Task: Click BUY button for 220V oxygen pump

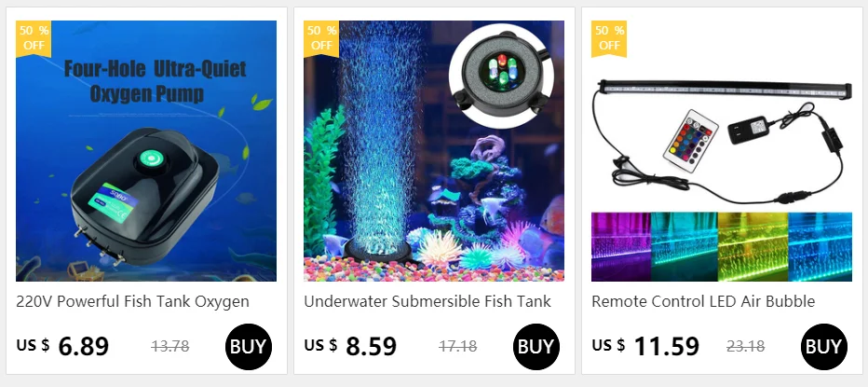Action: pos(249,347)
